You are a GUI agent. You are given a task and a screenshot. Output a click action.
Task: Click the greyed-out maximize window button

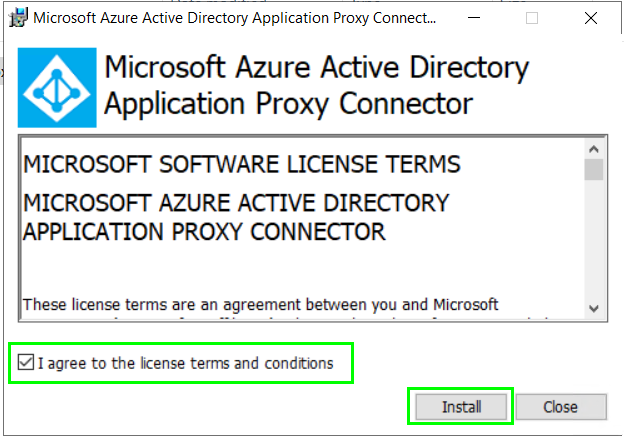532,18
